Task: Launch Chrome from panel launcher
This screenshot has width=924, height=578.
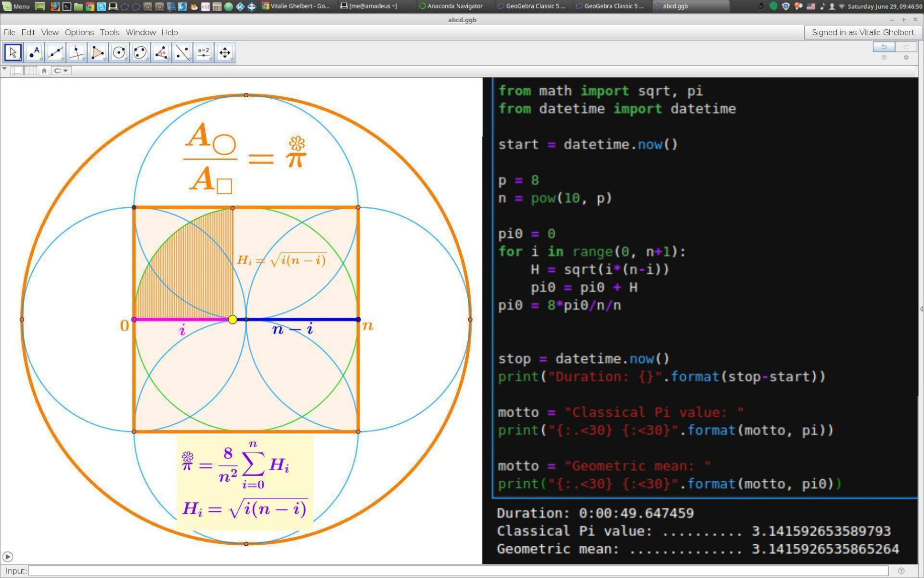Action: (90, 7)
